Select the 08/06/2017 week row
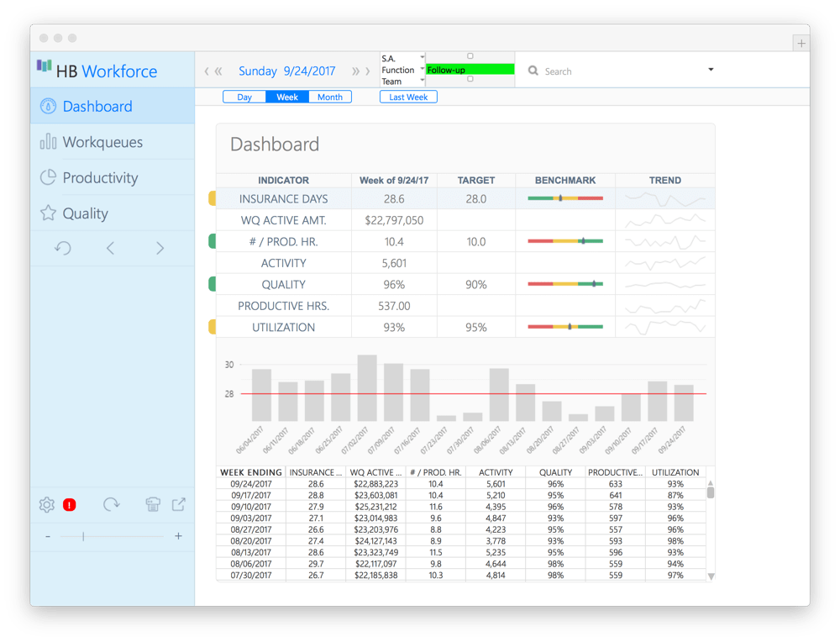 click(461, 564)
